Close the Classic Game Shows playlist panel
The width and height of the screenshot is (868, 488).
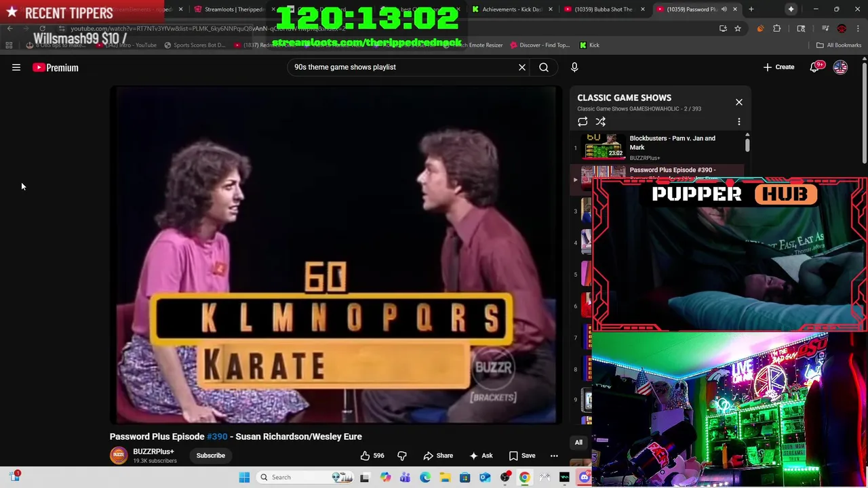739,102
